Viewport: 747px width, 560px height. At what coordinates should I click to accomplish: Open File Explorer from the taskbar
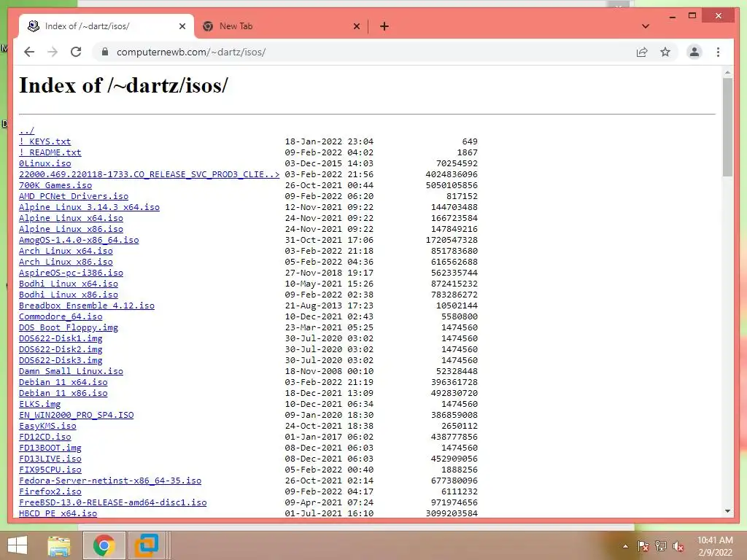(x=59, y=545)
